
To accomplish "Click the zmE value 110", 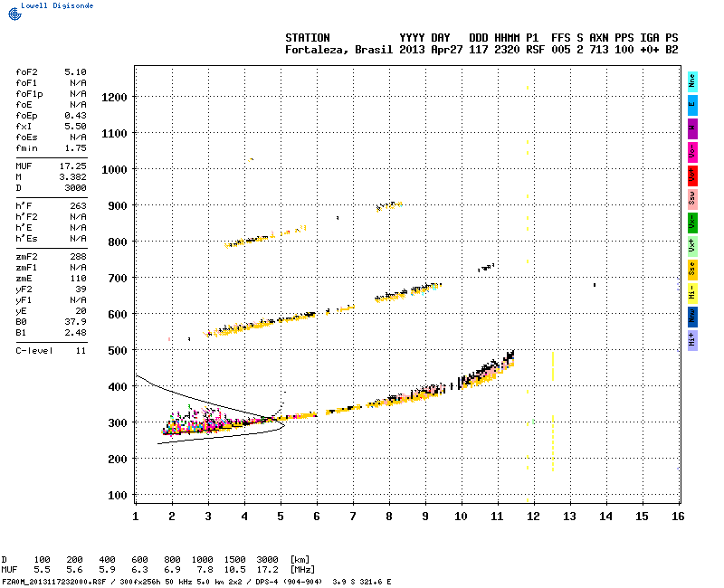I will [x=78, y=279].
